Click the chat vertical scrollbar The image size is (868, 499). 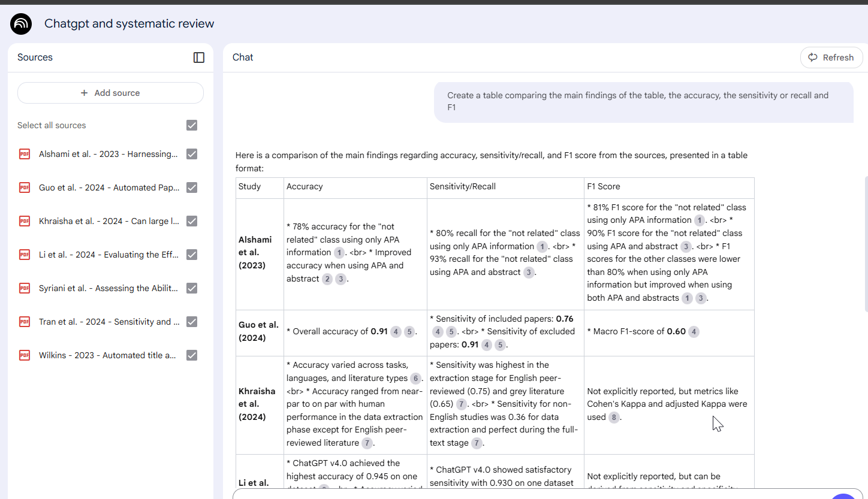point(865,244)
